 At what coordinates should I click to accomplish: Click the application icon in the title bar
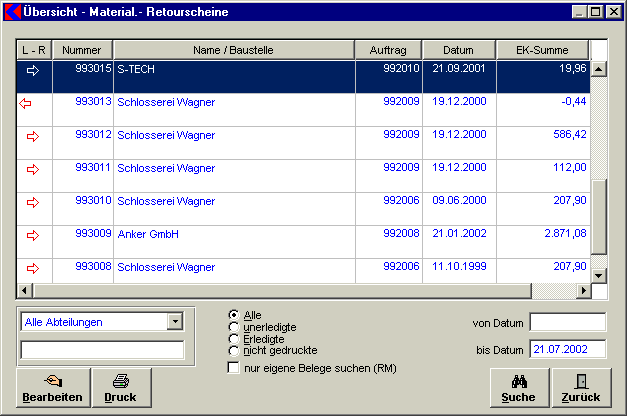coord(11,12)
